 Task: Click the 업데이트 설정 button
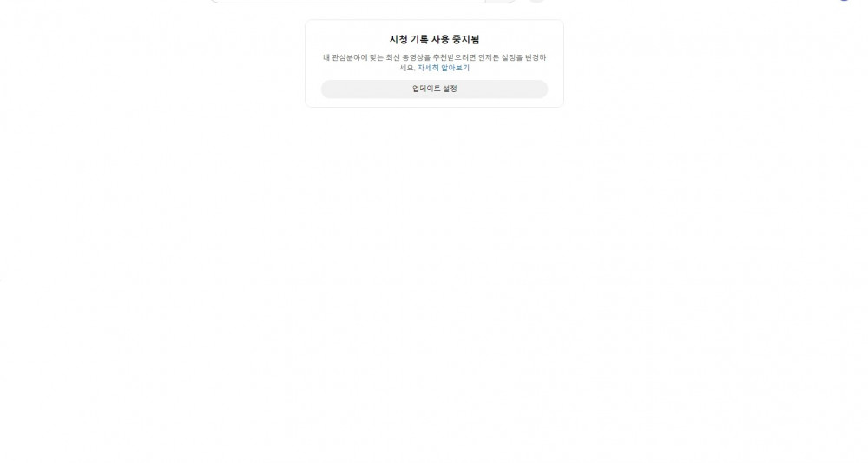[x=434, y=89]
